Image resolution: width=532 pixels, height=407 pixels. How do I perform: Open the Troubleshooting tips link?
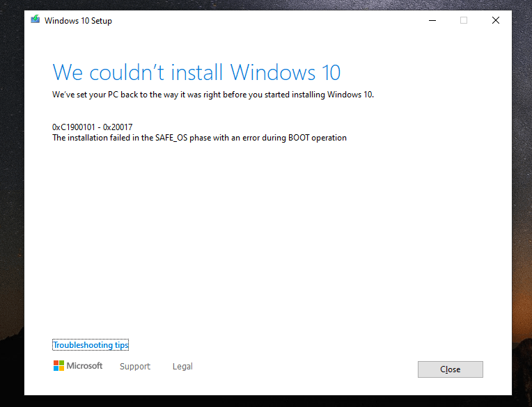tap(91, 345)
